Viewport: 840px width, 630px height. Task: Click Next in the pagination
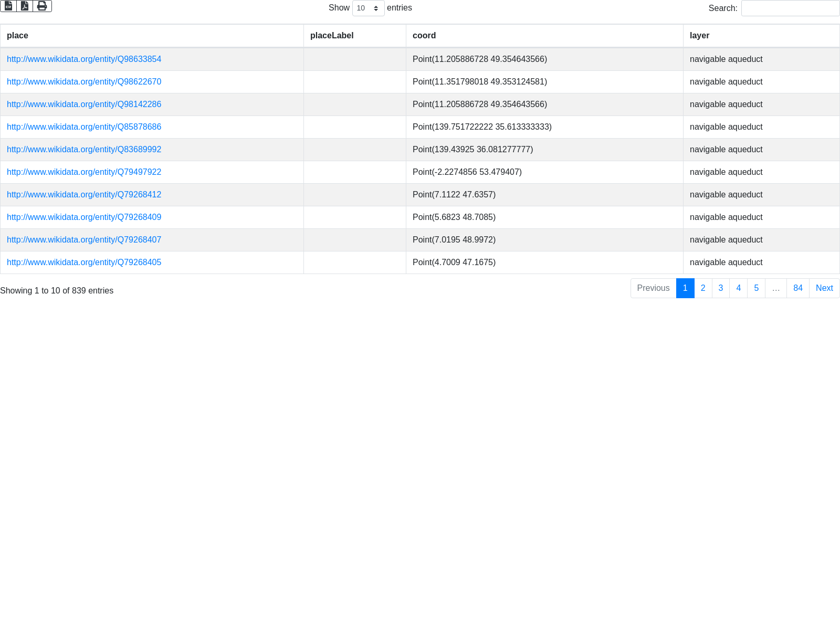point(824,288)
